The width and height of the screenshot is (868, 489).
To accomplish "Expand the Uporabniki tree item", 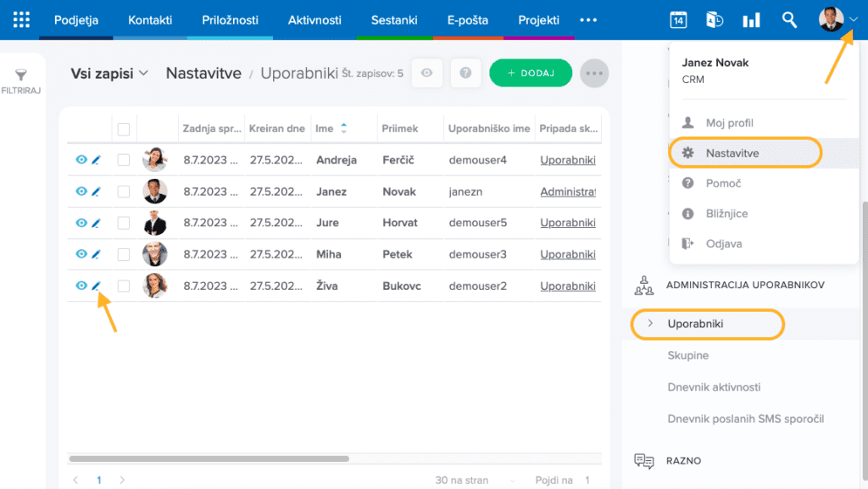I will coord(650,324).
